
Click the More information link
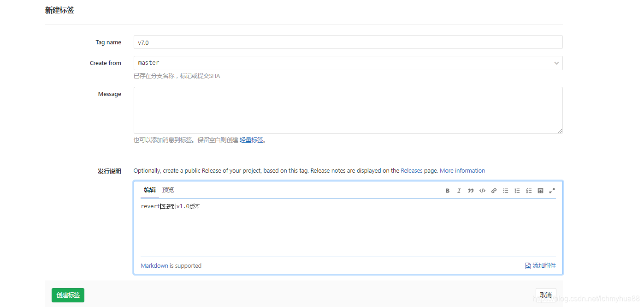click(462, 170)
